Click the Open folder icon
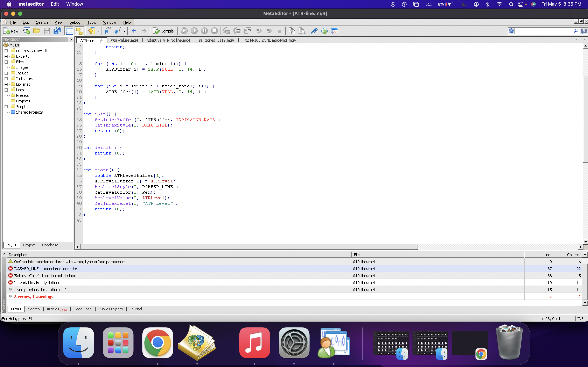 click(x=36, y=31)
